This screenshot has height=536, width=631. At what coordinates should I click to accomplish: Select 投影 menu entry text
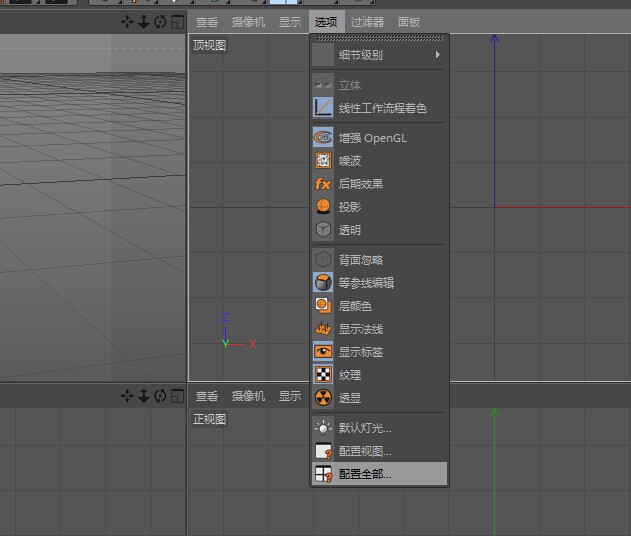pyautogui.click(x=350, y=207)
